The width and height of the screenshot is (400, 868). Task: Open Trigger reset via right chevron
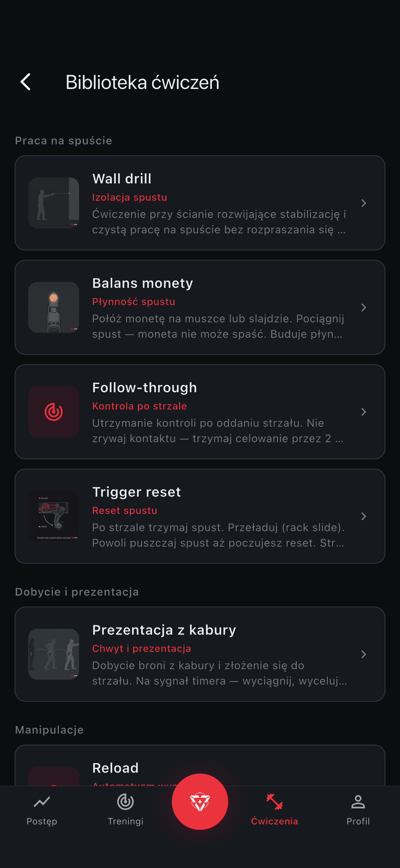(364, 516)
